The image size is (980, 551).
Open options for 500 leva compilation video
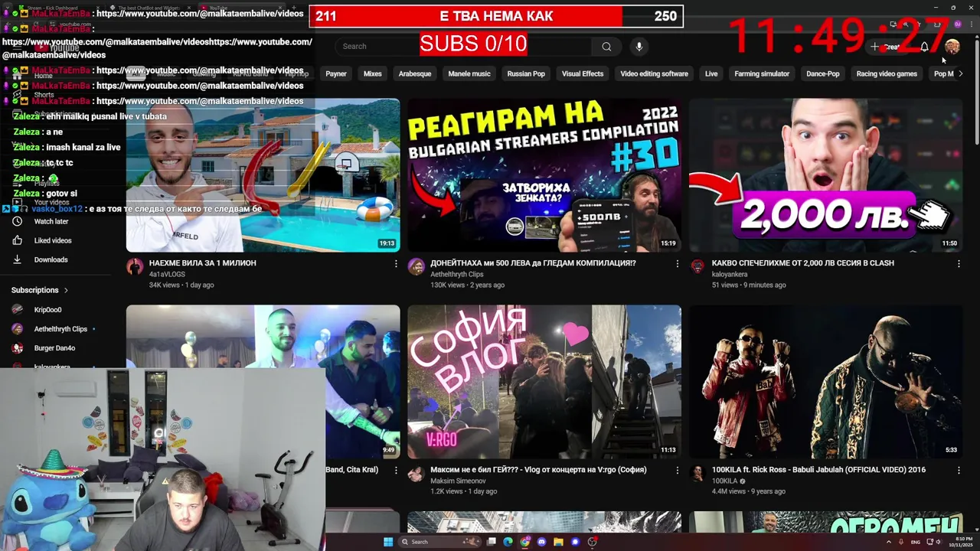click(677, 263)
